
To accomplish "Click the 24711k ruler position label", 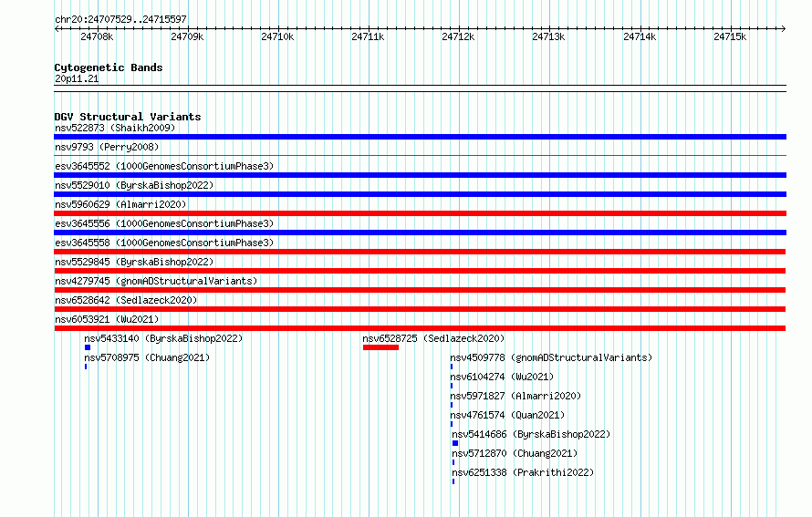I will point(368,36).
